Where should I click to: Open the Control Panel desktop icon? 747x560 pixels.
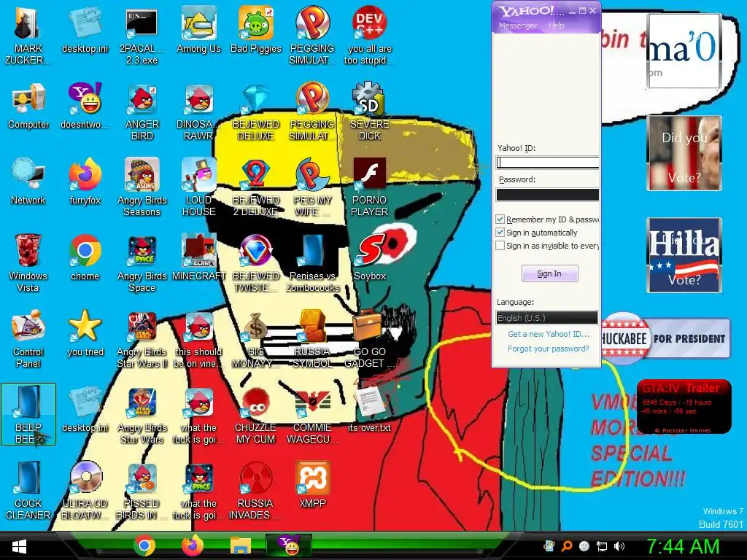[28, 339]
